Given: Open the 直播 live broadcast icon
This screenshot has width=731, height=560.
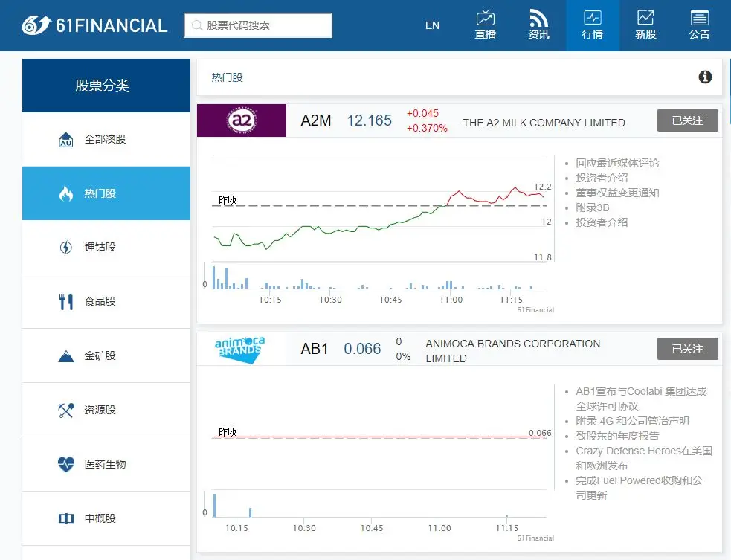Looking at the screenshot, I should (x=486, y=25).
